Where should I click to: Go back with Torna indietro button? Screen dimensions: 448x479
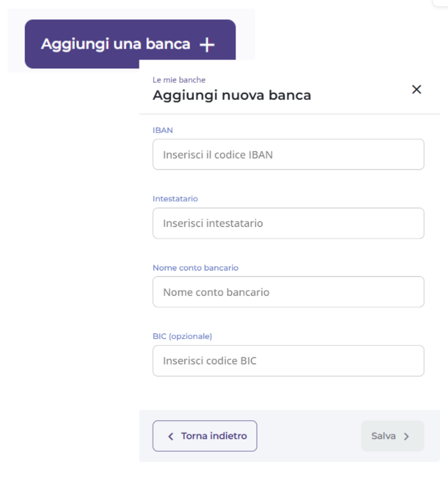click(x=205, y=436)
